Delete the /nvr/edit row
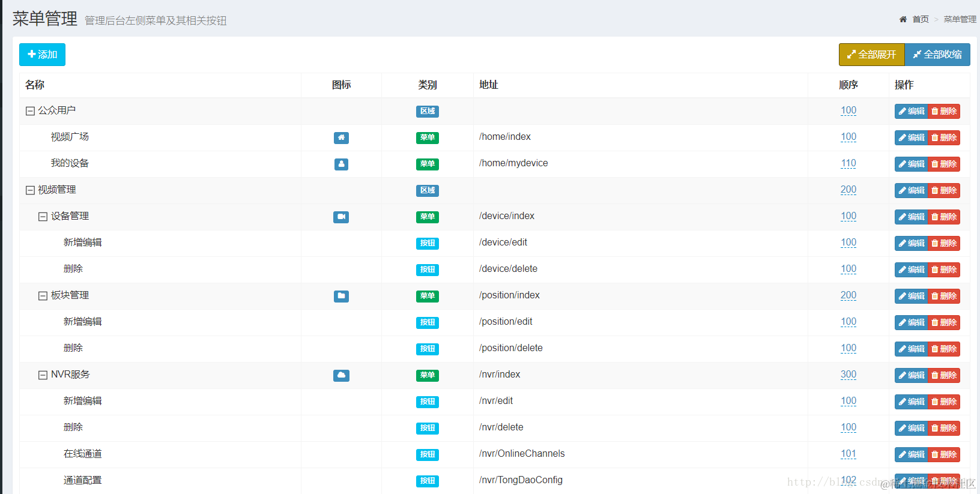 (944, 402)
